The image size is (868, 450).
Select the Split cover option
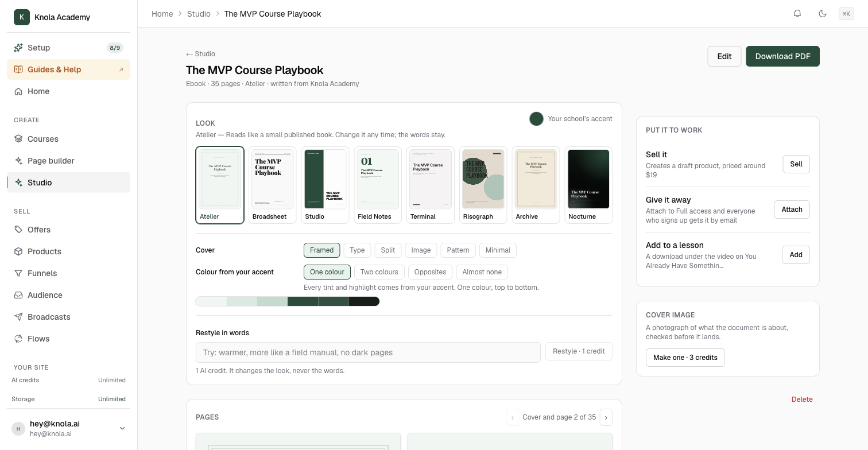[388, 250]
